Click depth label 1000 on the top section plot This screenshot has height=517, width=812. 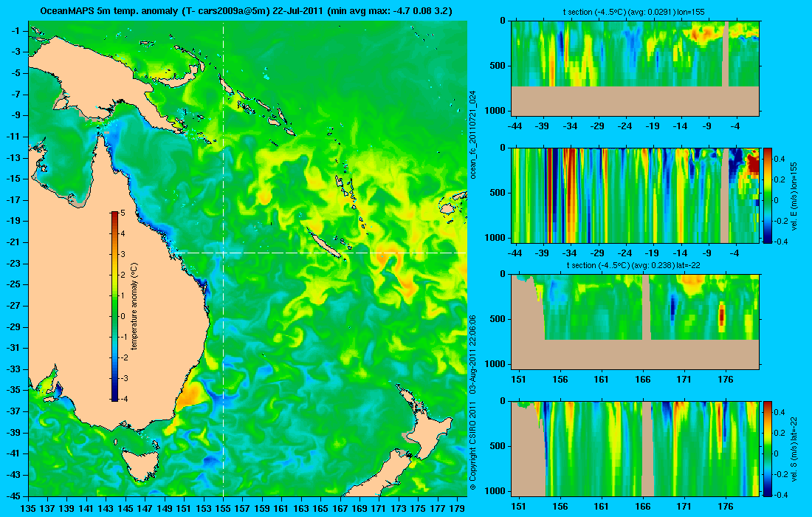pos(495,110)
